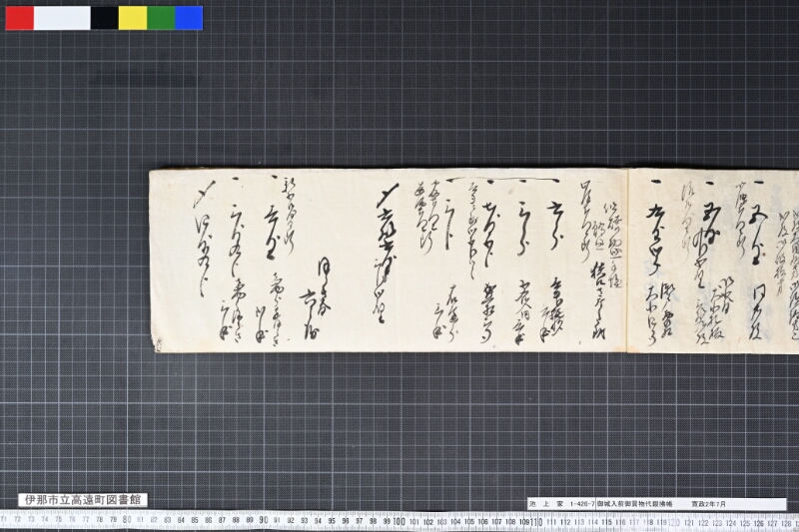Click the blue color patch

click(189, 18)
